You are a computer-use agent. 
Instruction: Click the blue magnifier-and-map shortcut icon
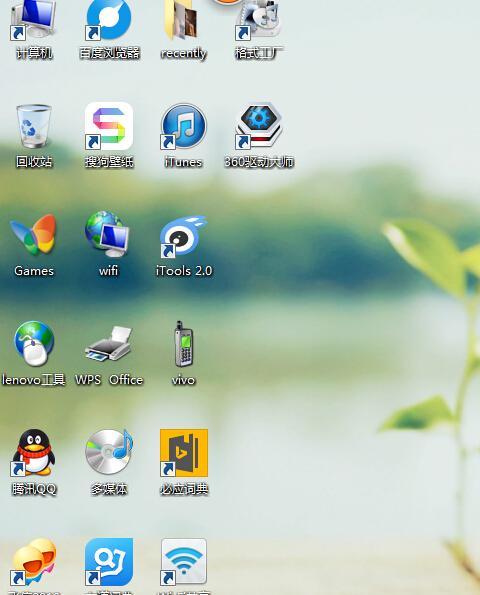pyautogui.click(x=109, y=562)
